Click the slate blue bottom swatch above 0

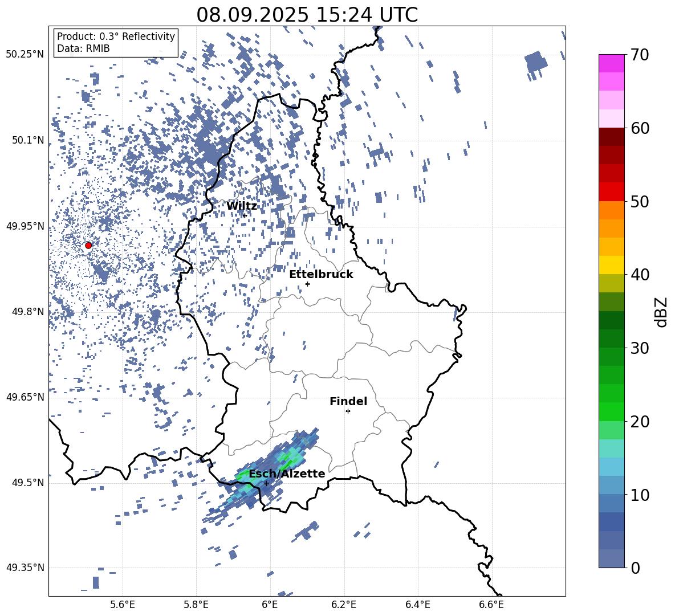click(x=611, y=558)
